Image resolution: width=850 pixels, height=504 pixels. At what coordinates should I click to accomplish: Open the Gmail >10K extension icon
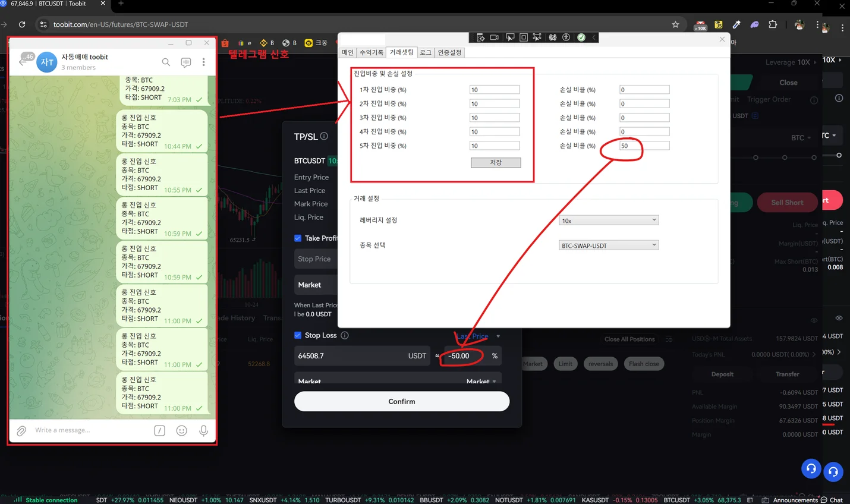pos(700,25)
